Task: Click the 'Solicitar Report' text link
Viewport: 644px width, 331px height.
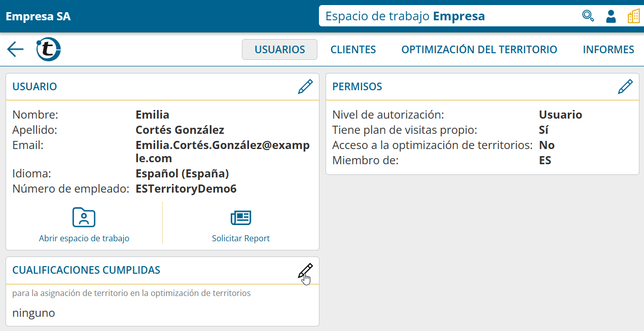Action: tap(241, 238)
